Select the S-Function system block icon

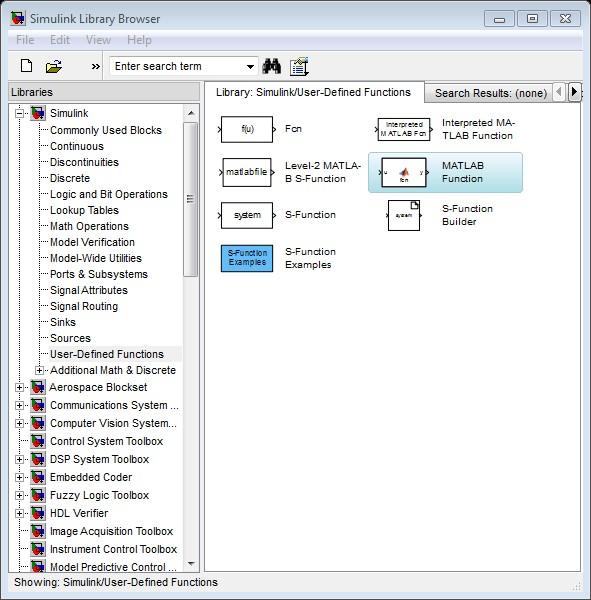tap(247, 215)
